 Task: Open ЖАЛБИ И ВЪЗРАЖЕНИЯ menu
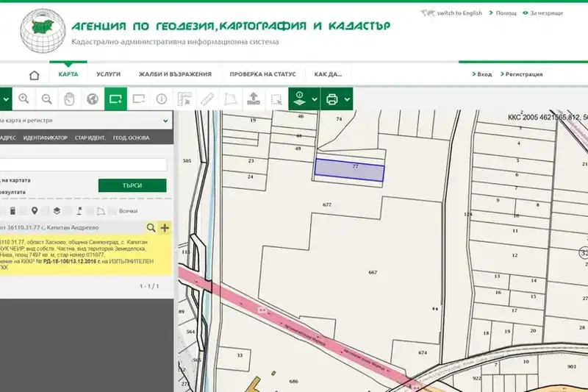175,74
